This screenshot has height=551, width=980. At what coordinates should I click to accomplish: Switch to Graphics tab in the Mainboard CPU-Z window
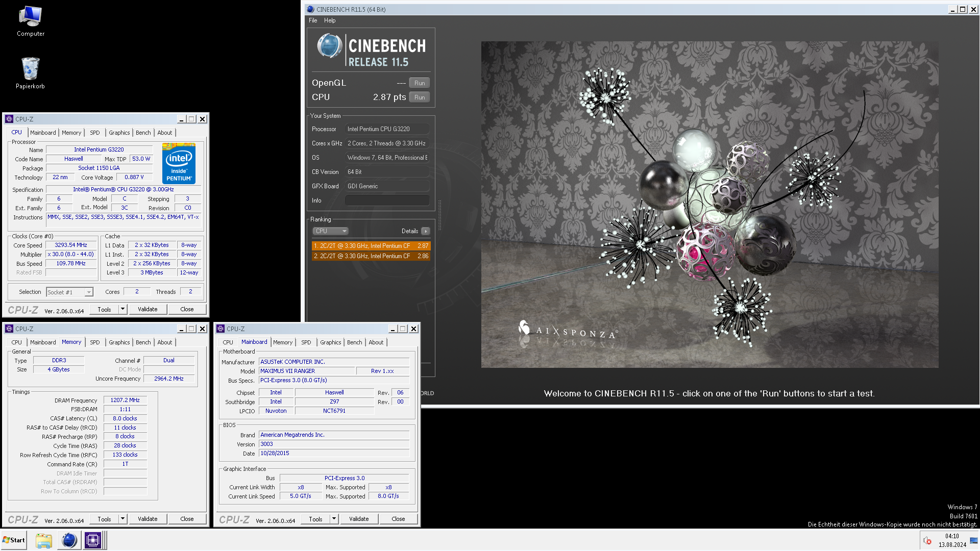[x=331, y=342]
